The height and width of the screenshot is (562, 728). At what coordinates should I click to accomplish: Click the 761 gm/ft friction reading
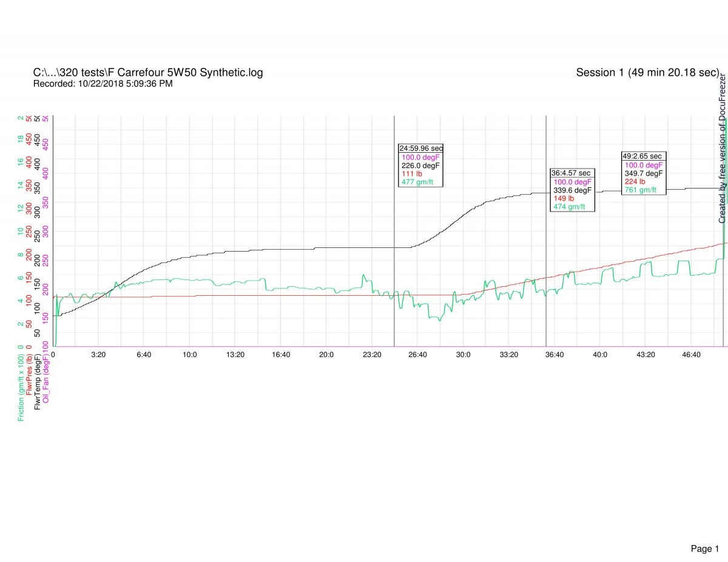click(x=640, y=190)
